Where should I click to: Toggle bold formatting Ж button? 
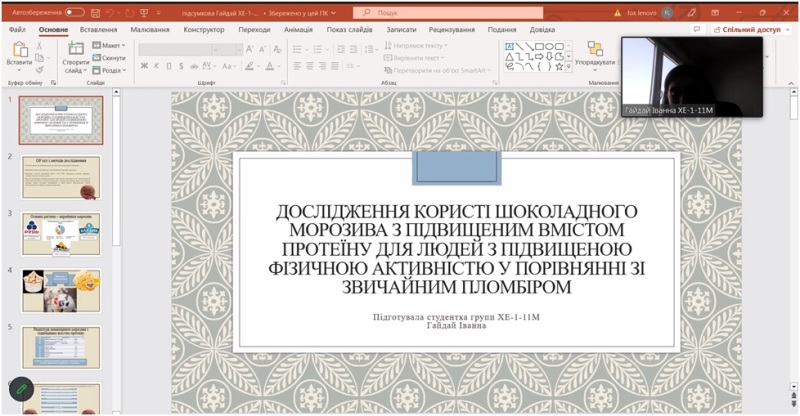click(x=144, y=66)
